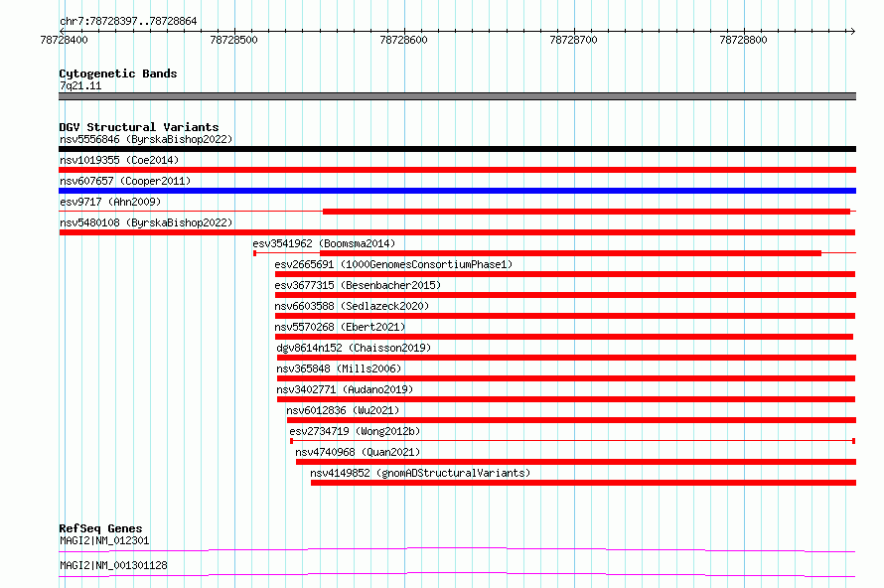Click the RefSeq Genes track heading
Screen dimensions: 884x588
point(100,528)
